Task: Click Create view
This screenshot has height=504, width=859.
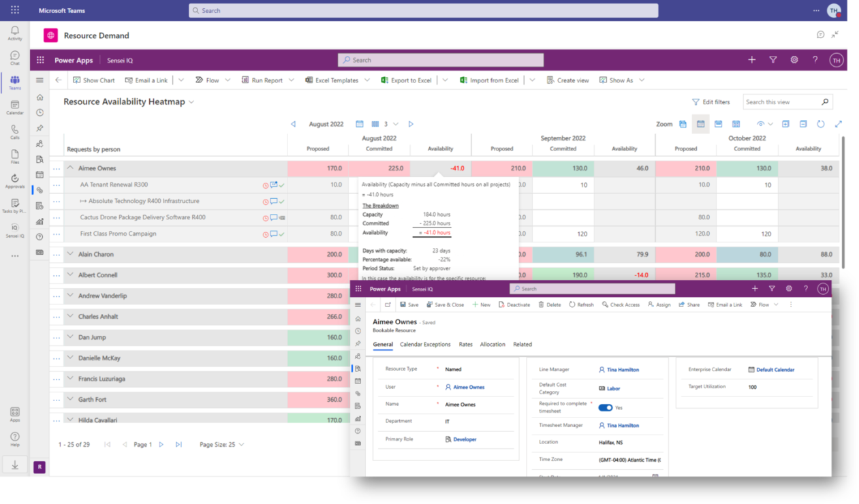Action: pyautogui.click(x=567, y=80)
